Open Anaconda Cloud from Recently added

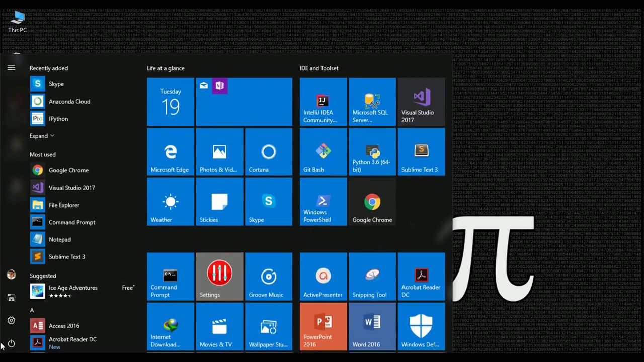pyautogui.click(x=83, y=101)
